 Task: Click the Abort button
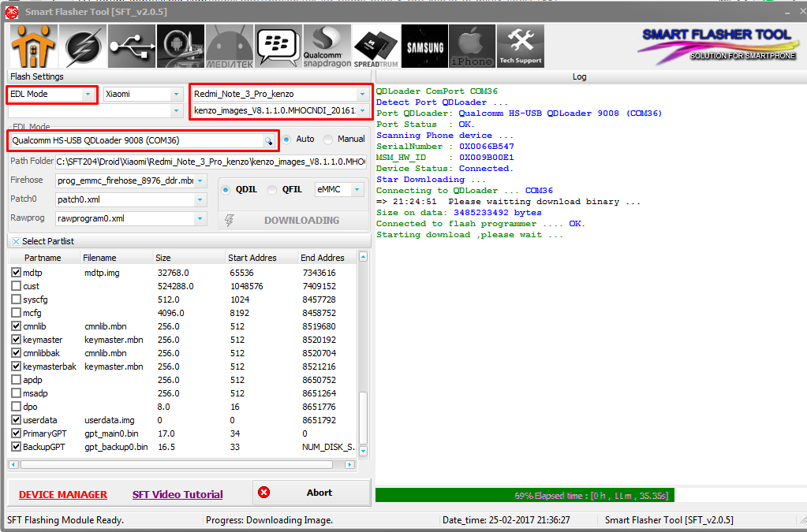(312, 493)
